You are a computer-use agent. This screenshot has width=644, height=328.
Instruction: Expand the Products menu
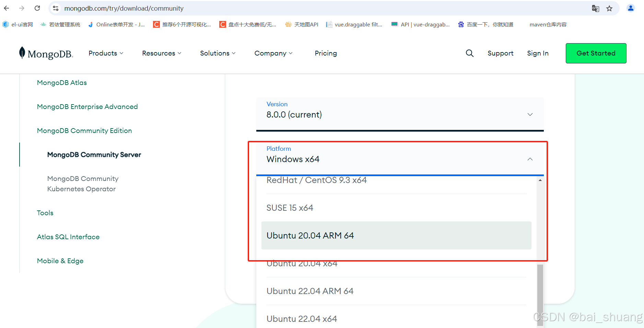(106, 53)
